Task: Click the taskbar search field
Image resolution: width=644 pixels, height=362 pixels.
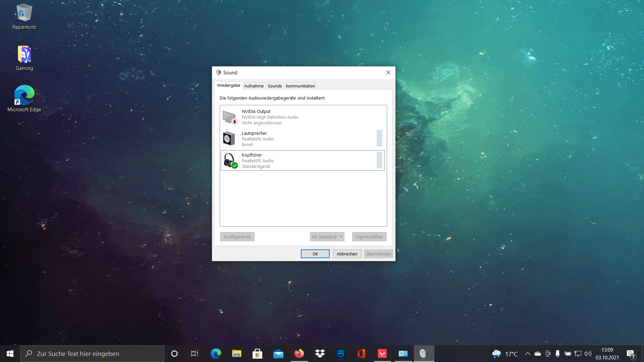Action: point(92,354)
